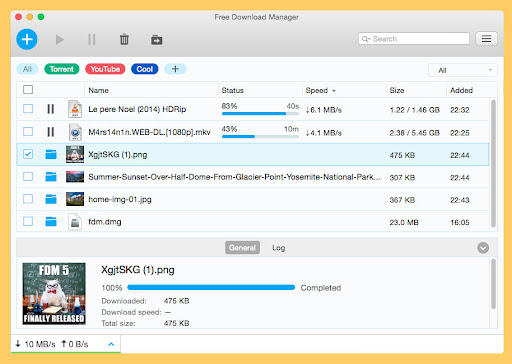The width and height of the screenshot is (512, 364).
Task: Sort by the Status column header
Action: click(233, 90)
